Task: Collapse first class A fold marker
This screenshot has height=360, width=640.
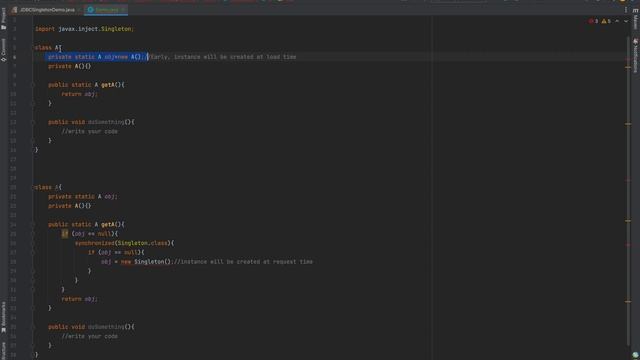Action: click(33, 48)
